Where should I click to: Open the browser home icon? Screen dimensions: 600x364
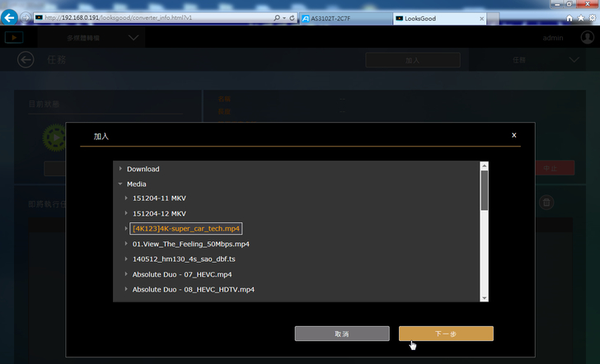point(570,18)
